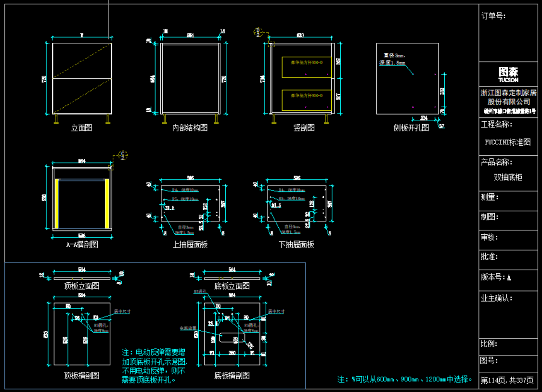Click the PUCCINI标准图 project name
542x392 pixels.
pos(508,142)
